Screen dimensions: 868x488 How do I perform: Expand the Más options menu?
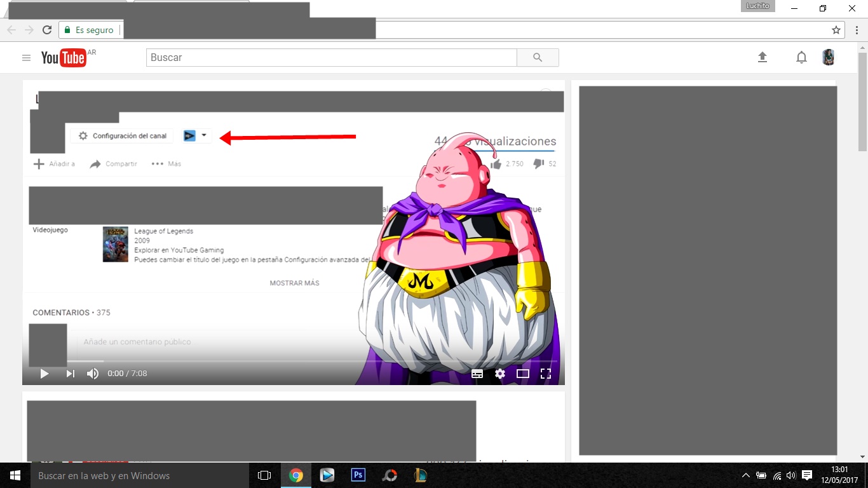[166, 164]
